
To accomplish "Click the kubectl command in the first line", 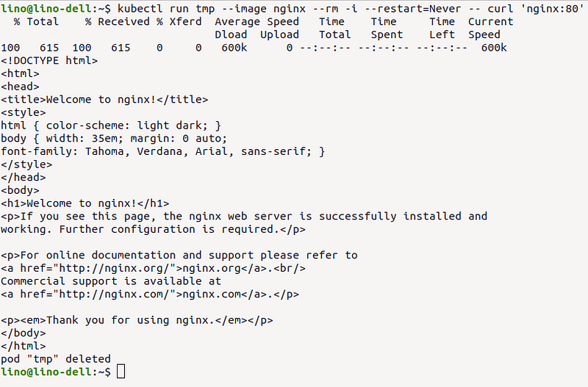I will (x=140, y=8).
